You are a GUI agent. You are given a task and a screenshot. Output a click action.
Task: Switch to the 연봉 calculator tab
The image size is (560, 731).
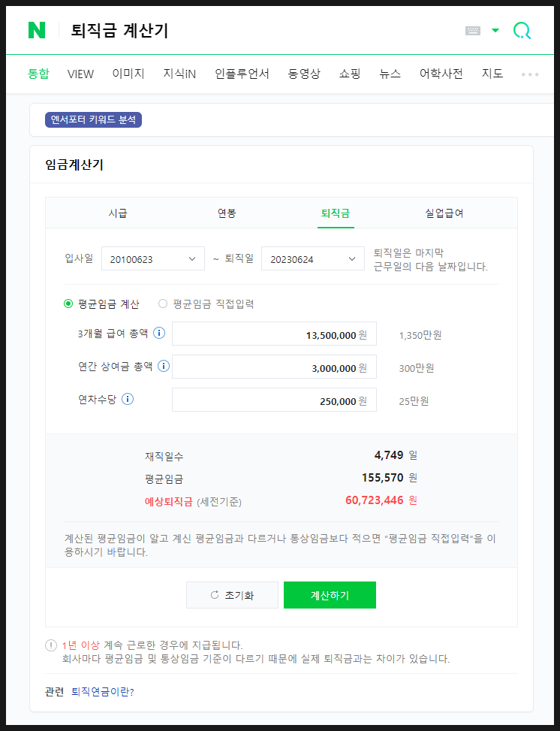tap(227, 213)
